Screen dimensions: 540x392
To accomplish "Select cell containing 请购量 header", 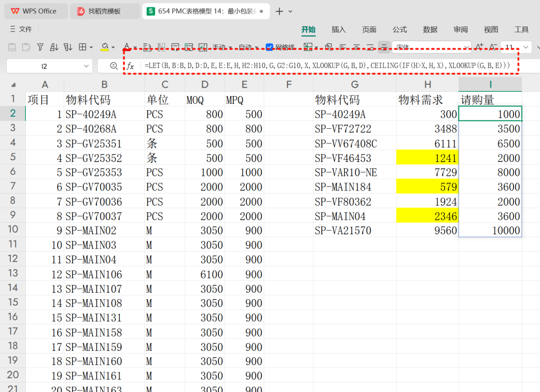I will point(490,99).
